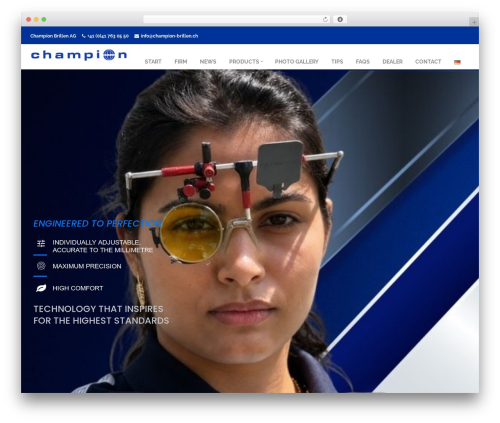Click the high comfort leaf icon
The height and width of the screenshot is (423, 500).
point(41,288)
